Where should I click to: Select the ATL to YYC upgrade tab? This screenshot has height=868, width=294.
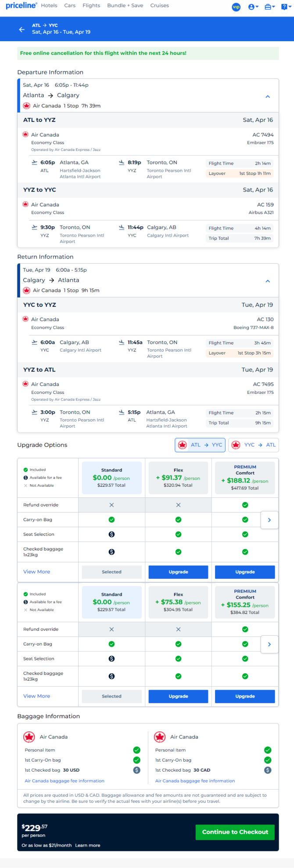click(200, 445)
